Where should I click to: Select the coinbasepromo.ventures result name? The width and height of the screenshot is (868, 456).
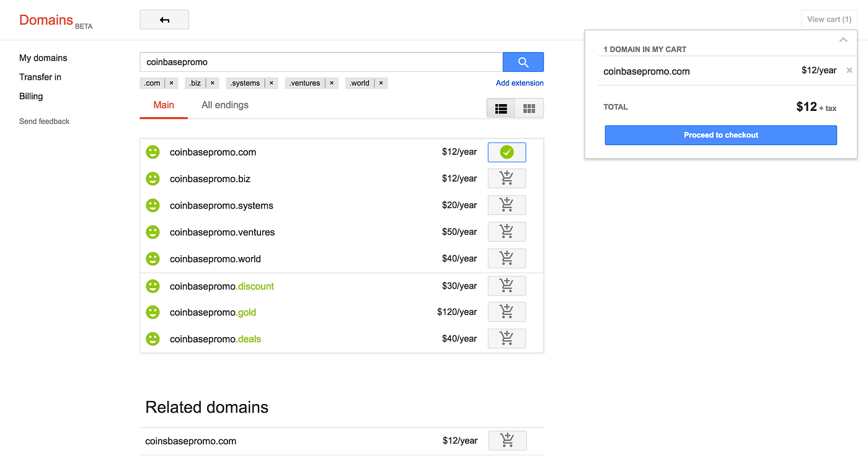[222, 232]
